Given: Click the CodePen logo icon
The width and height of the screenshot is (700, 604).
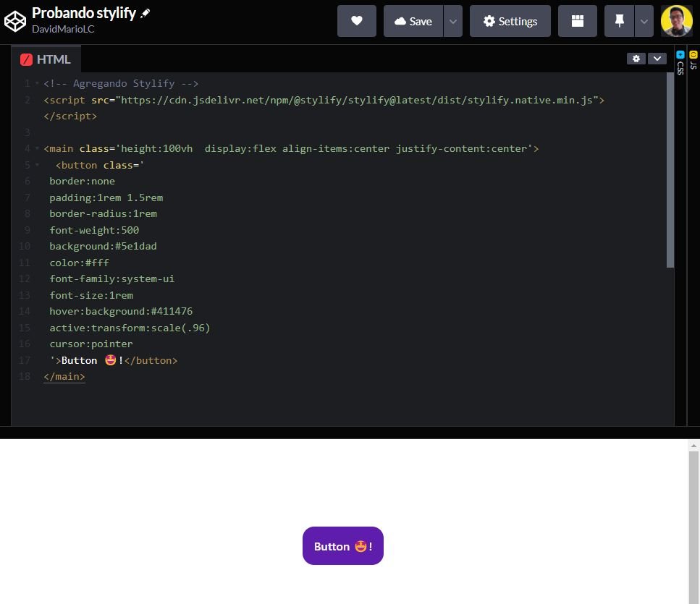Looking at the screenshot, I should point(15,21).
